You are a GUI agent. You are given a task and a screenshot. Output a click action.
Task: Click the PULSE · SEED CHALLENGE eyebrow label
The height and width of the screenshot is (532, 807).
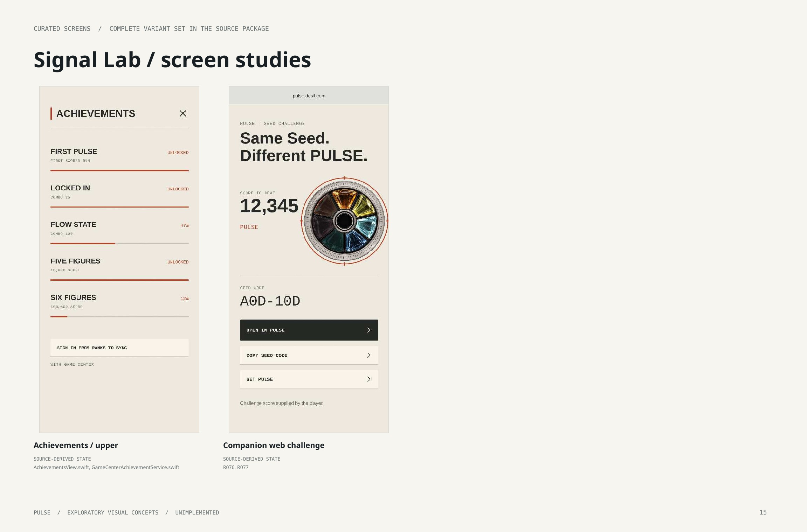tap(272, 124)
